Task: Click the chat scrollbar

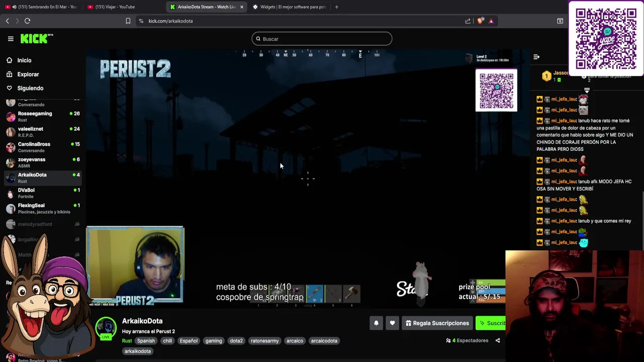Action: click(642, 220)
